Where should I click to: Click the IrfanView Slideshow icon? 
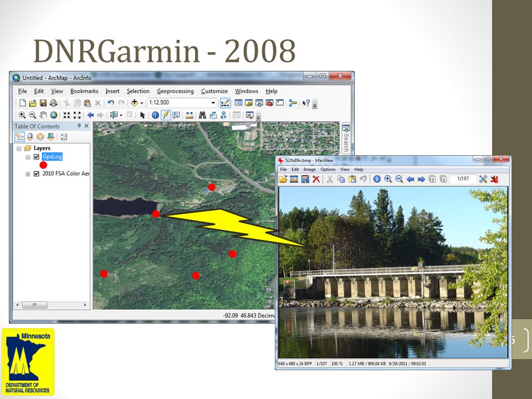(x=294, y=179)
